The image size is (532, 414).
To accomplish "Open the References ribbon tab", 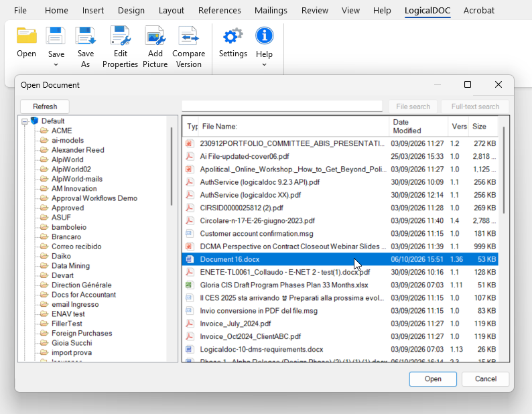I will [220, 11].
